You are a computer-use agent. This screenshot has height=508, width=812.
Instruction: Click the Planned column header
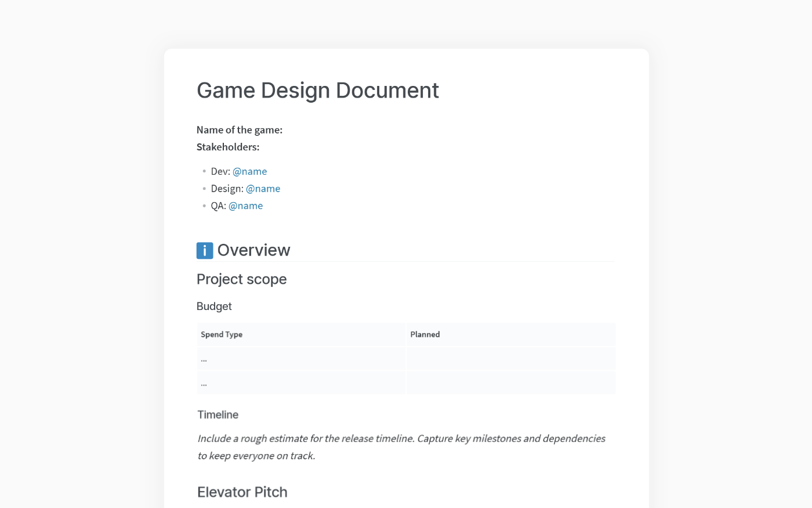click(x=425, y=334)
